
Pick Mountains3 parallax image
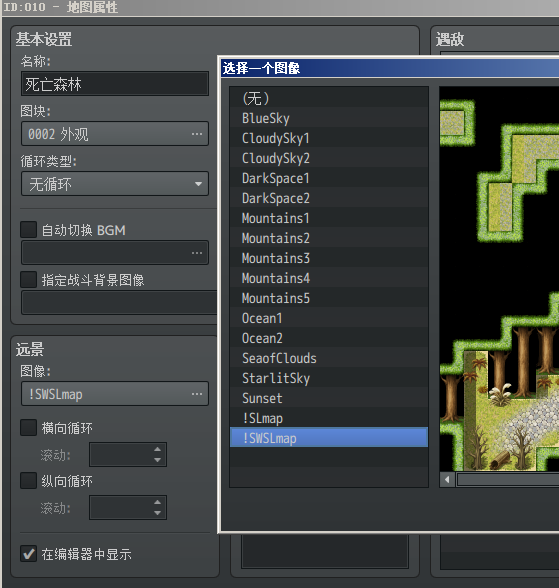329,258
